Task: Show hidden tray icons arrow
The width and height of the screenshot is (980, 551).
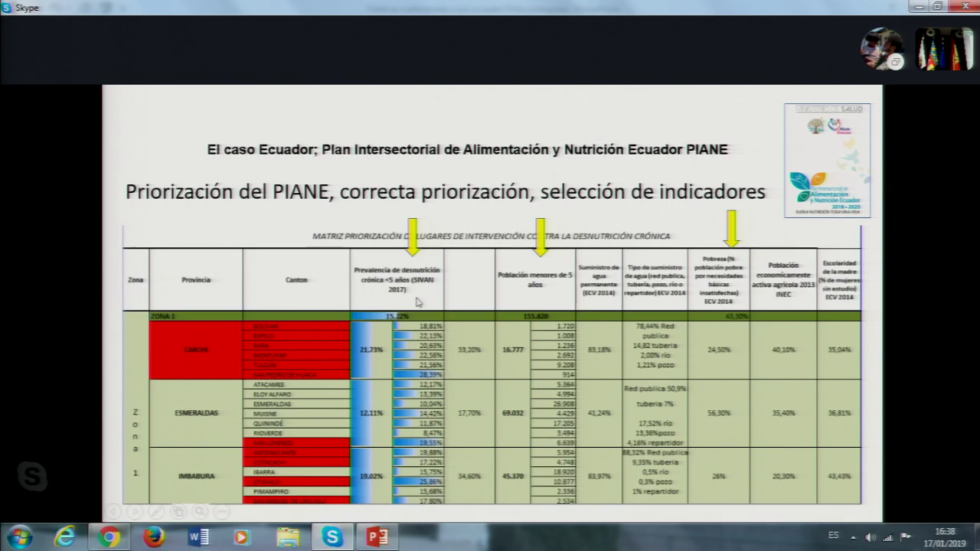Action: (x=855, y=537)
